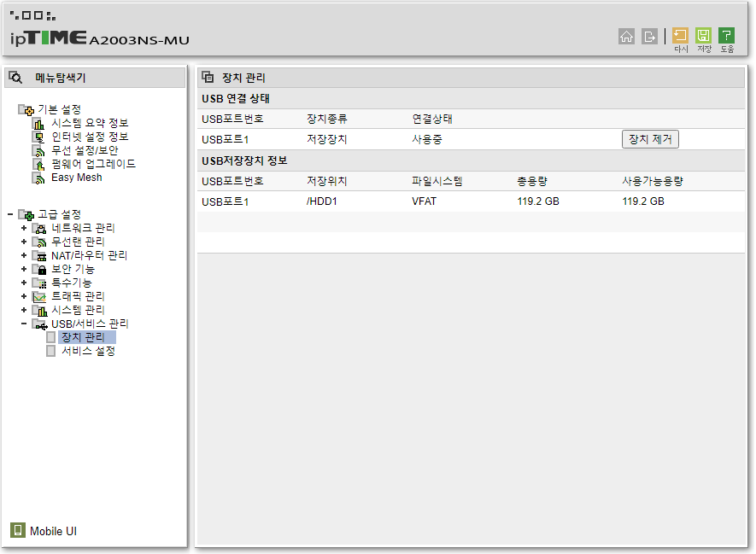This screenshot has height=554, width=756.
Task: Click the 장치 관리 panel header icon
Action: click(x=208, y=77)
